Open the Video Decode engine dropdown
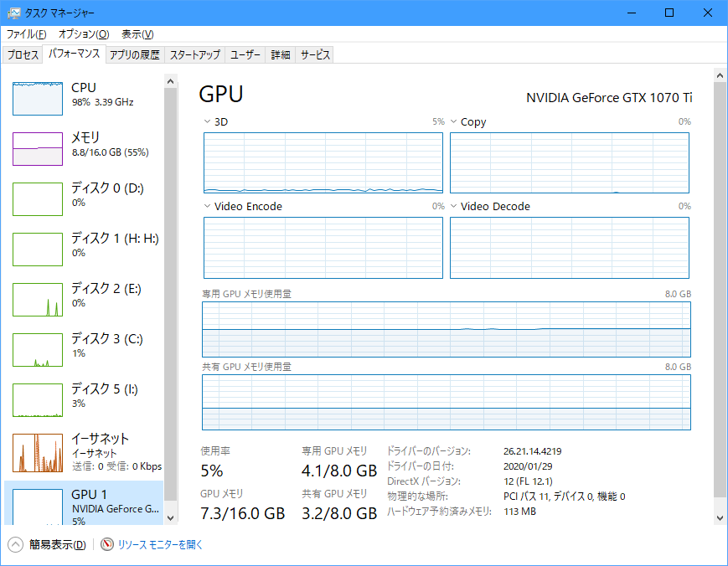728x566 pixels. point(453,206)
